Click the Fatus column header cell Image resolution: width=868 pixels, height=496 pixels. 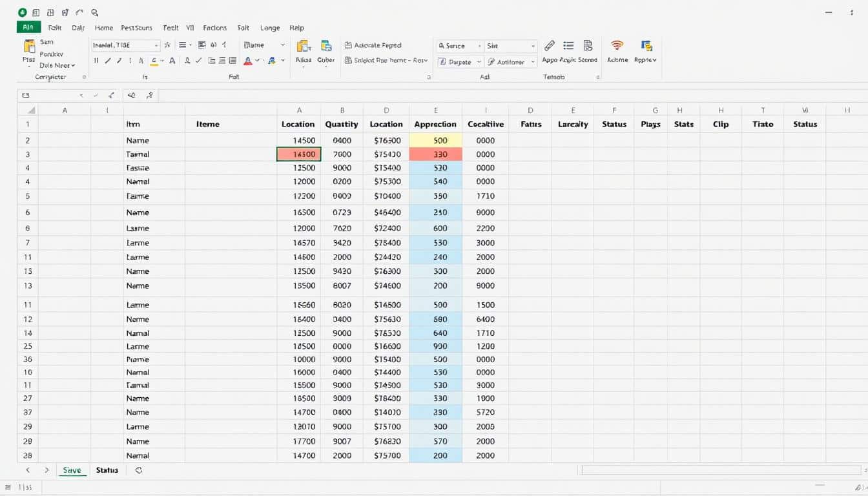(530, 124)
